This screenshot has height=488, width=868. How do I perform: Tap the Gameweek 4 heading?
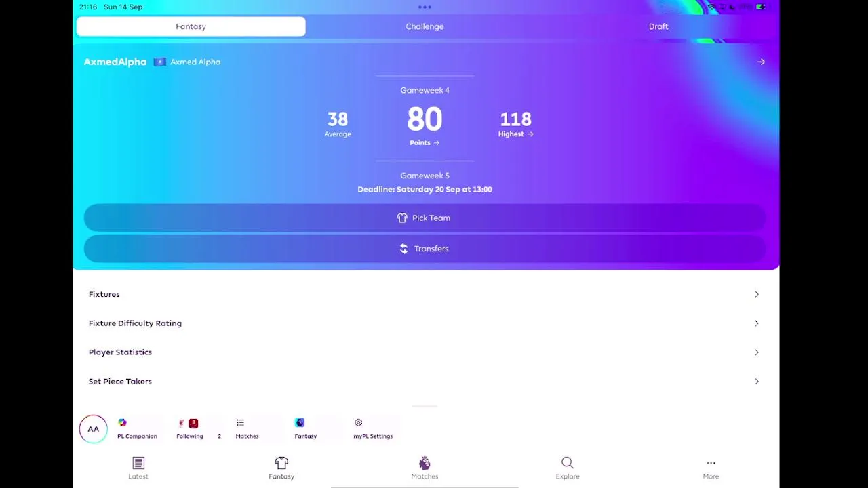tap(425, 90)
